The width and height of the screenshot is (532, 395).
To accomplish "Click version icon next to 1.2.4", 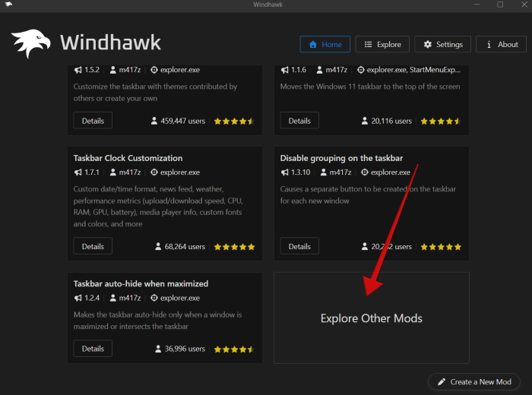I will (78, 298).
